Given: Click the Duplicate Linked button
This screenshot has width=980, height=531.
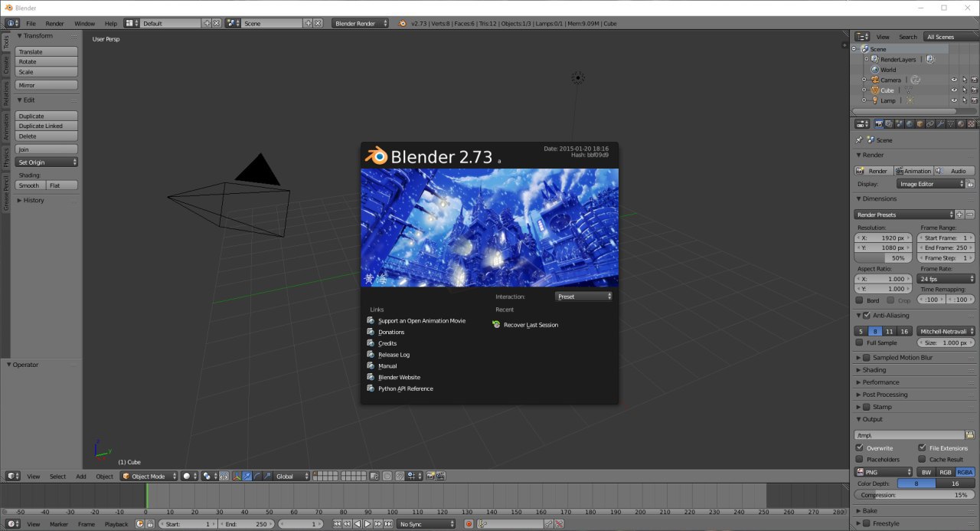Looking at the screenshot, I should [47, 126].
